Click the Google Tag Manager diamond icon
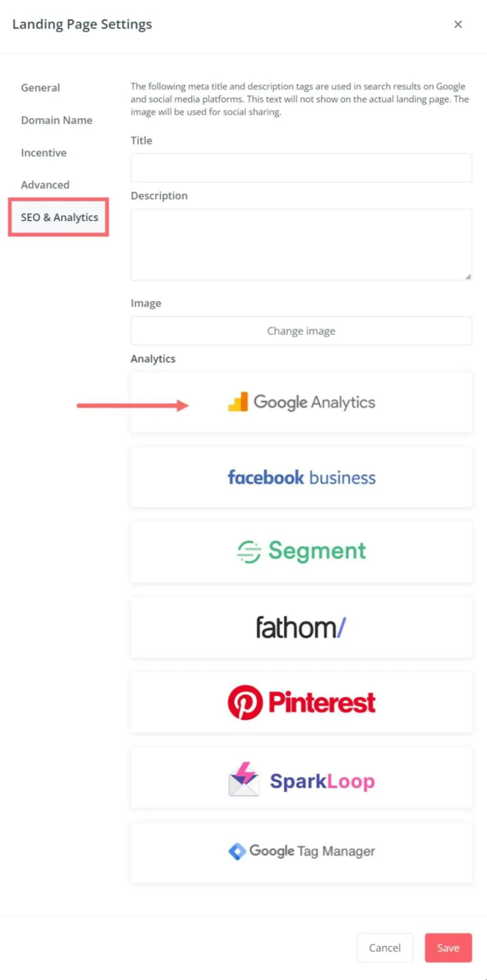This screenshot has width=487, height=980. click(x=237, y=851)
